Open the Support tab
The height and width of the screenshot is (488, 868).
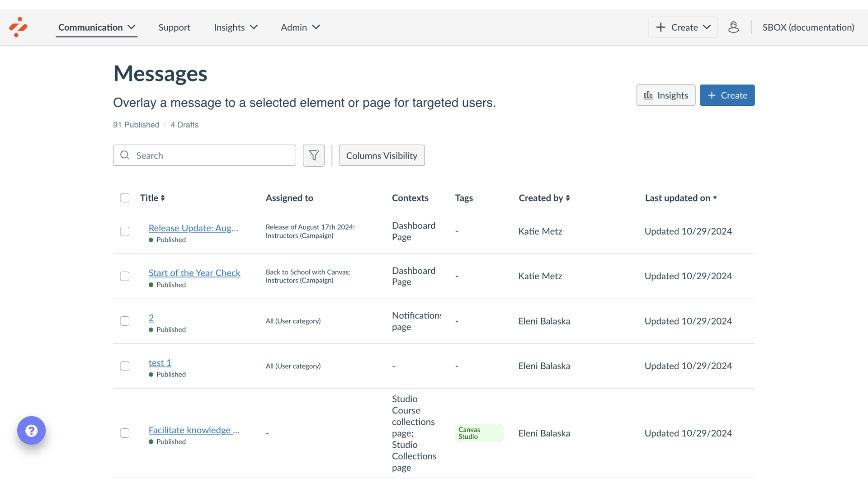click(x=175, y=27)
